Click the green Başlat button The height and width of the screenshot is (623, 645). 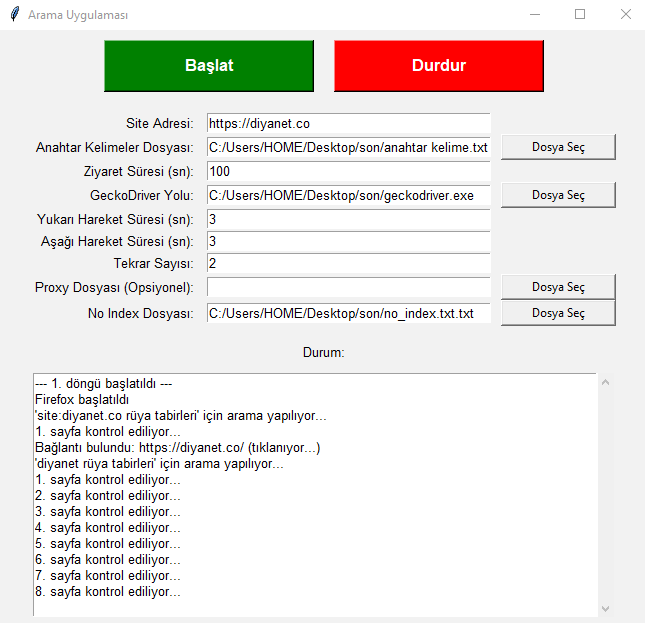tap(209, 66)
